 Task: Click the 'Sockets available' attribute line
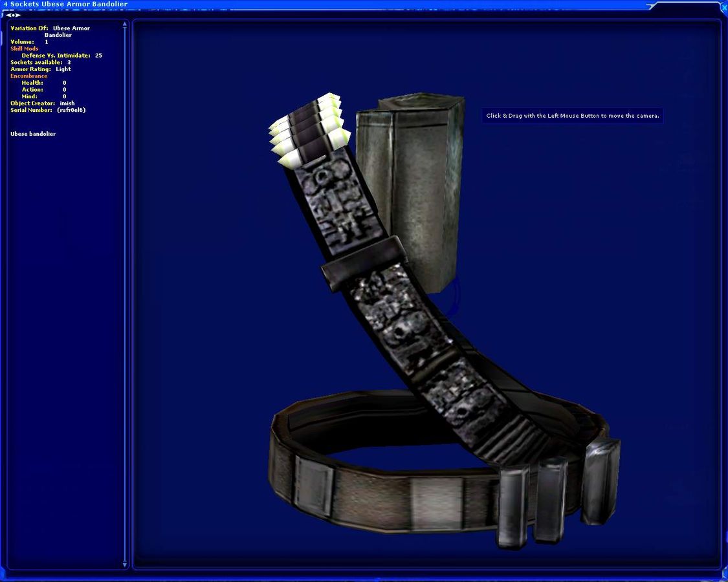(41, 62)
